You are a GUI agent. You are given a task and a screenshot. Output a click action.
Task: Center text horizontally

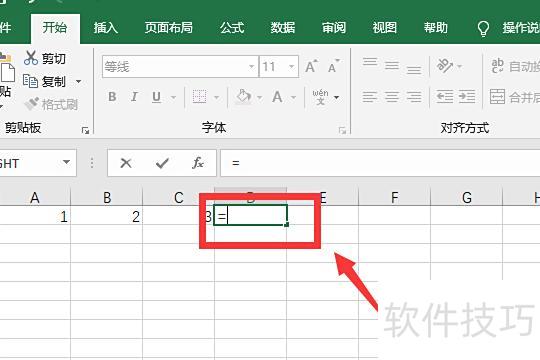(392, 97)
